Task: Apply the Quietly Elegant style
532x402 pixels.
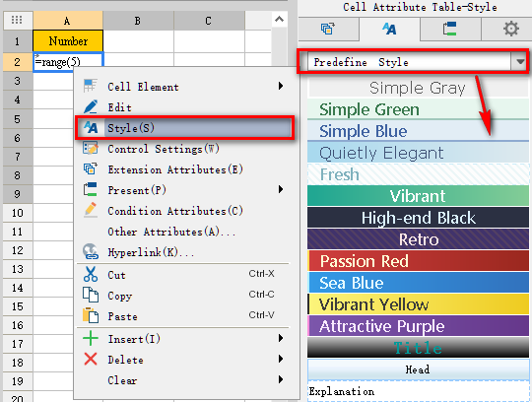Action: coord(418,153)
